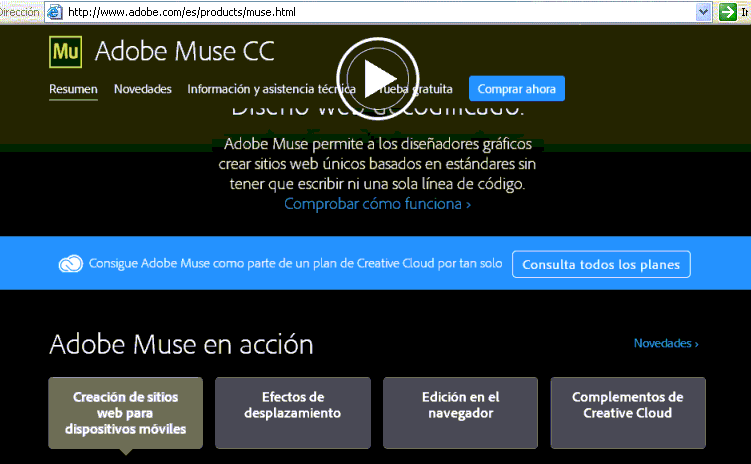The image size is (751, 464).
Task: Play the video with the circular play button
Action: point(378,79)
